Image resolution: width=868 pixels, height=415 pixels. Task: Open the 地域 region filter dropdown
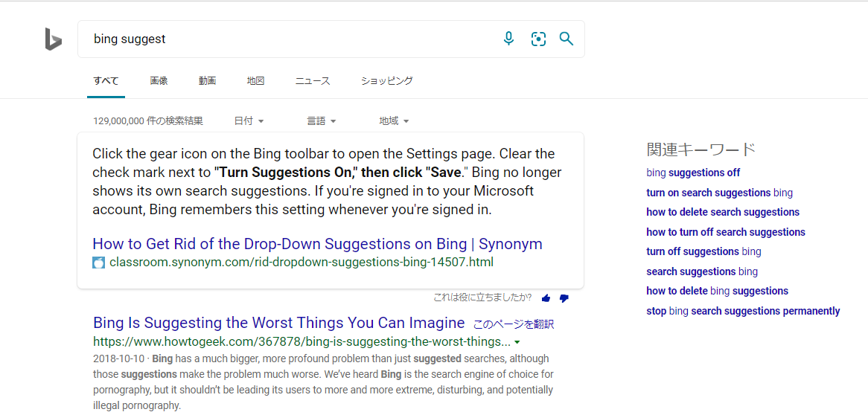tap(394, 121)
